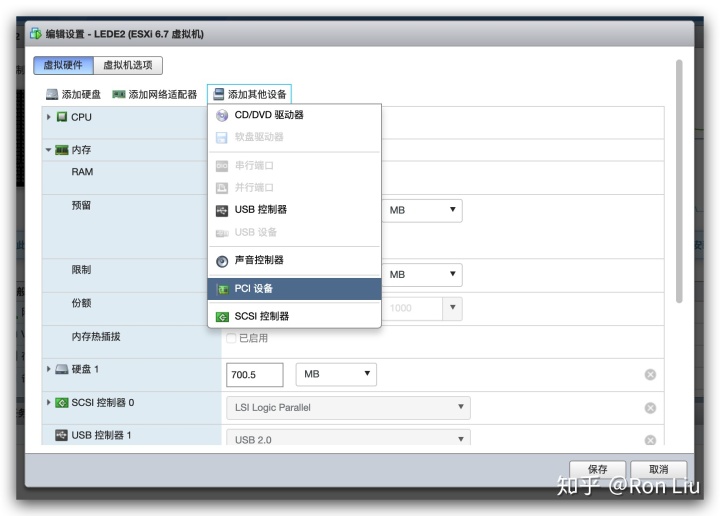This screenshot has width=720, height=516.
Task: Choose USB 控制器 menu entry
Action: point(294,210)
